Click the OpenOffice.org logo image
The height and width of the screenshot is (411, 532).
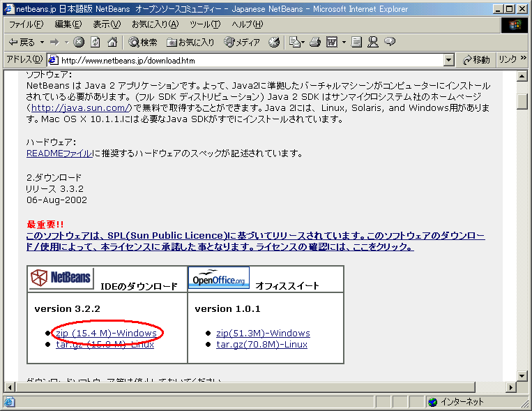point(219,278)
